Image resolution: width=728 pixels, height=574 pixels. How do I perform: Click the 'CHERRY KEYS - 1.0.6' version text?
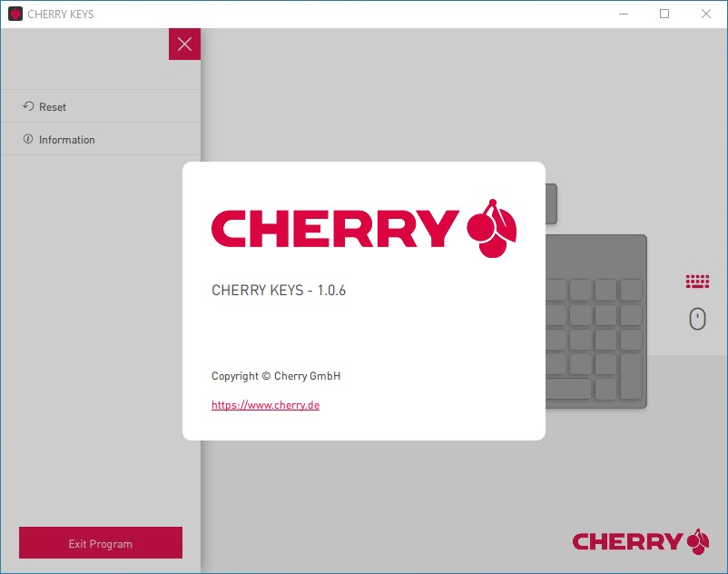(x=279, y=291)
